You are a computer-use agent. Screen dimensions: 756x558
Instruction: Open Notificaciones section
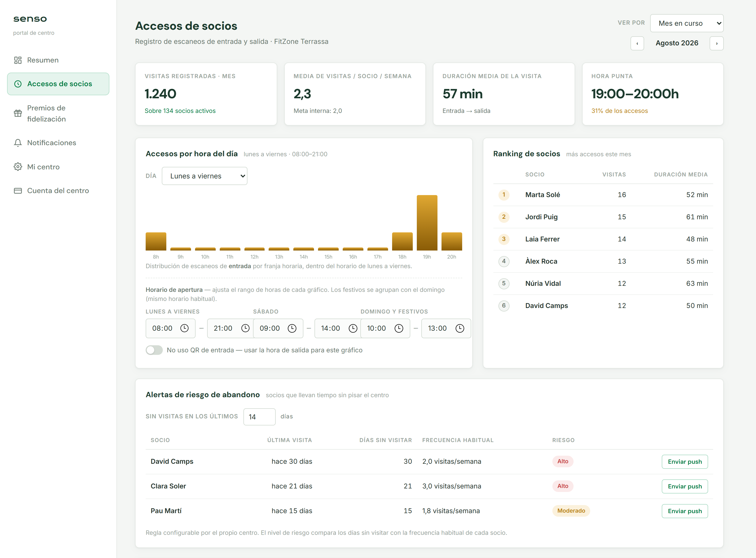[x=58, y=143]
